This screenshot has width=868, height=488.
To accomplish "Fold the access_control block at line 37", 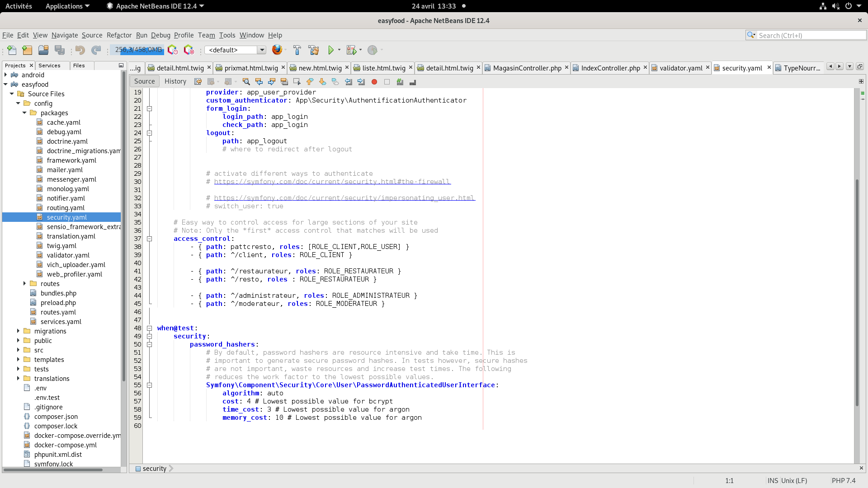I will point(150,239).
